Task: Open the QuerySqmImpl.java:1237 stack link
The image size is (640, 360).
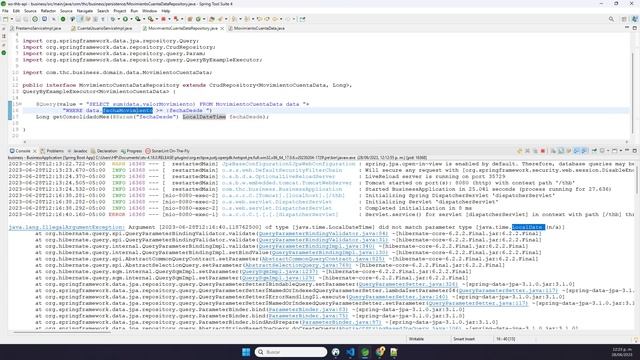Action: click(x=280, y=271)
